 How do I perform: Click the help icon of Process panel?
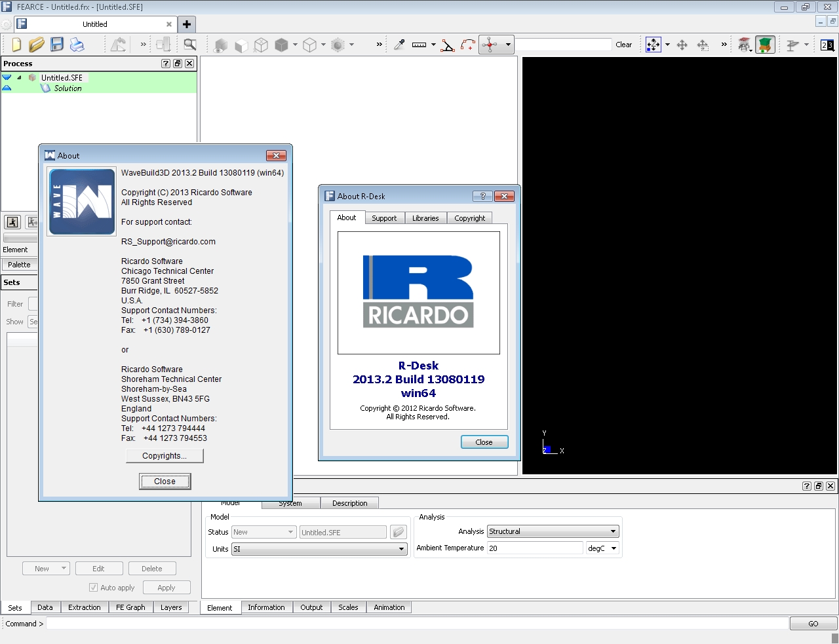166,64
